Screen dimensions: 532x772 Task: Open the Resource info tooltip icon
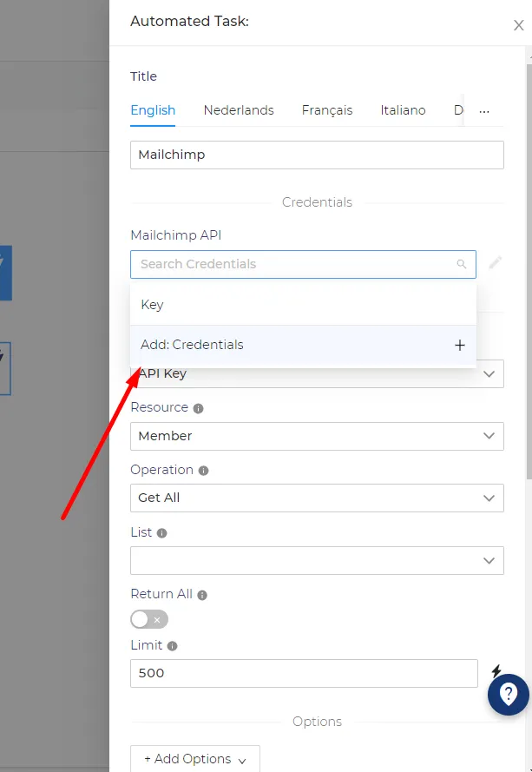(199, 408)
